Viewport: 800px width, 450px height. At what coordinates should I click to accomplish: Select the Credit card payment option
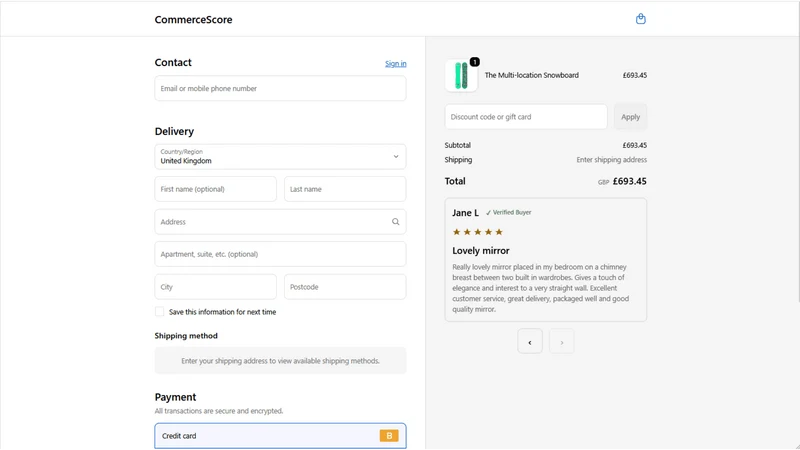280,436
